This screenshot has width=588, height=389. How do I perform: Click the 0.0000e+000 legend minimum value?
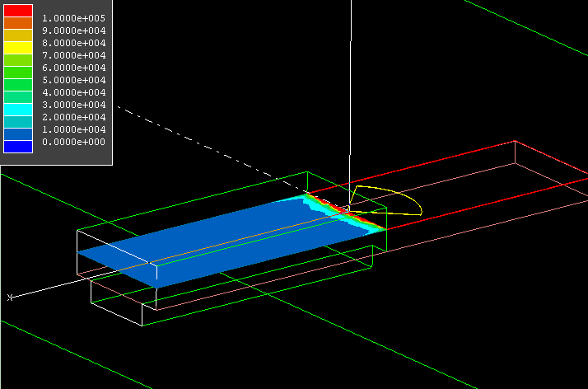(75, 142)
